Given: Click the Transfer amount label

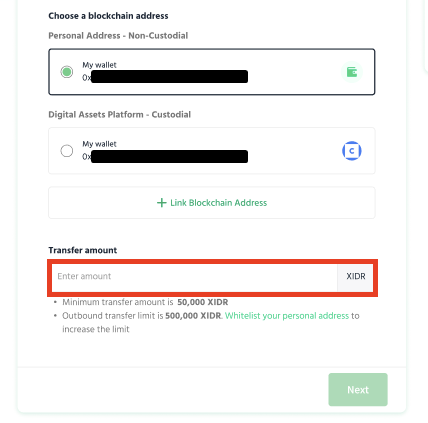Looking at the screenshot, I should point(83,250).
